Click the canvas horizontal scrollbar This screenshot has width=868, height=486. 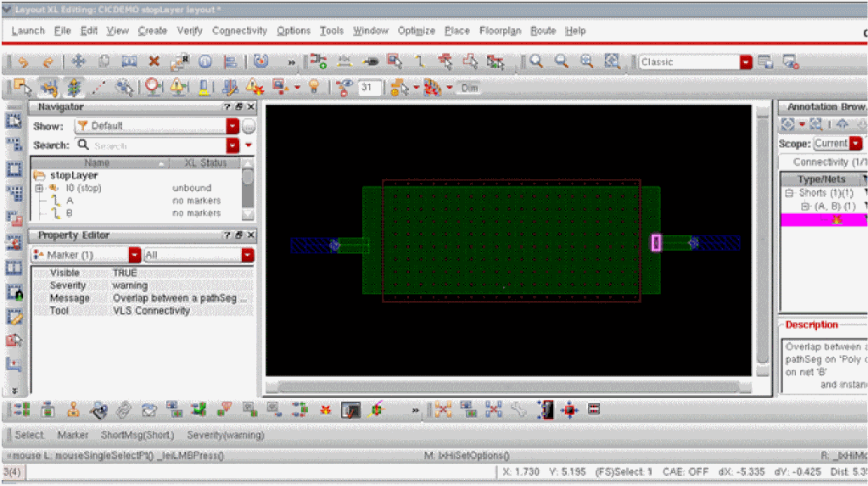(507, 387)
